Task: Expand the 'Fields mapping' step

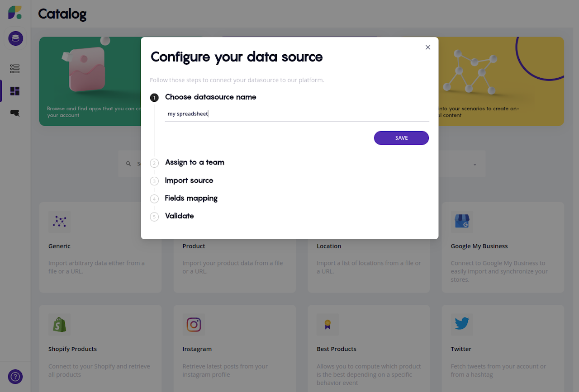Action: coord(191,198)
